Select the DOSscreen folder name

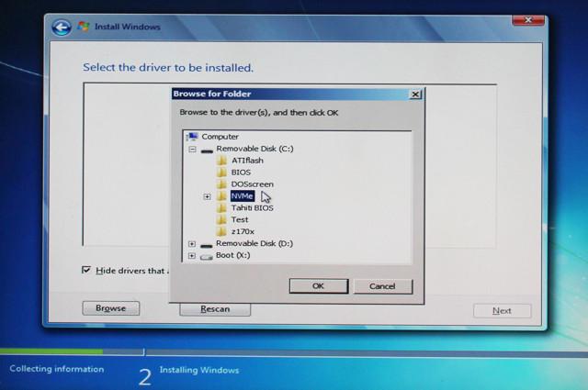pyautogui.click(x=253, y=184)
